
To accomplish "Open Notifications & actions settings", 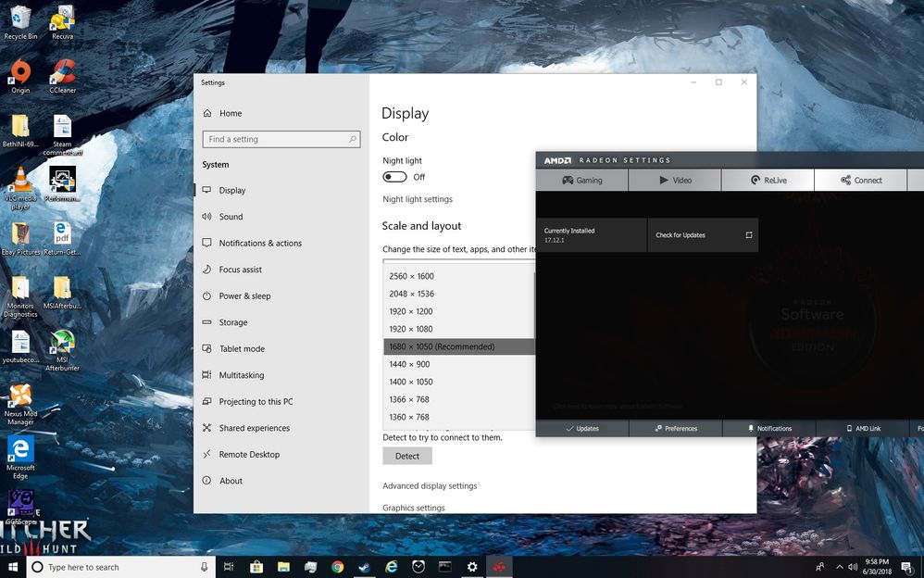I will click(x=281, y=243).
